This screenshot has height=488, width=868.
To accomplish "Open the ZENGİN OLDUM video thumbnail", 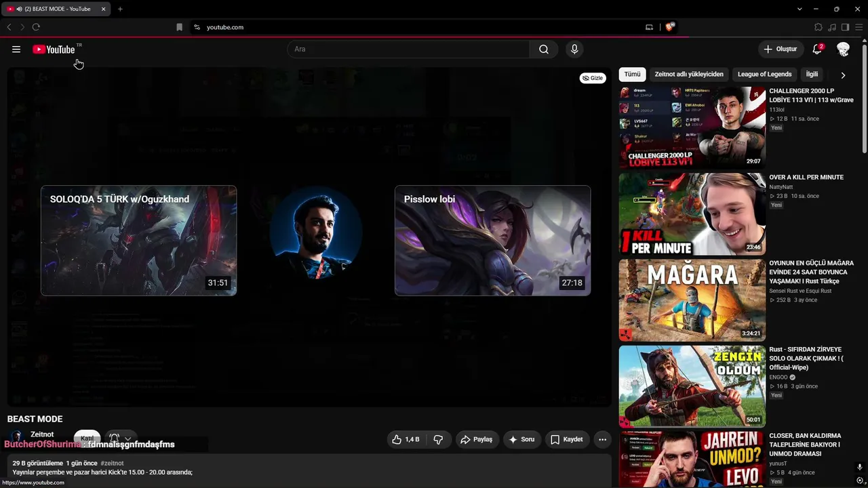I will [692, 386].
